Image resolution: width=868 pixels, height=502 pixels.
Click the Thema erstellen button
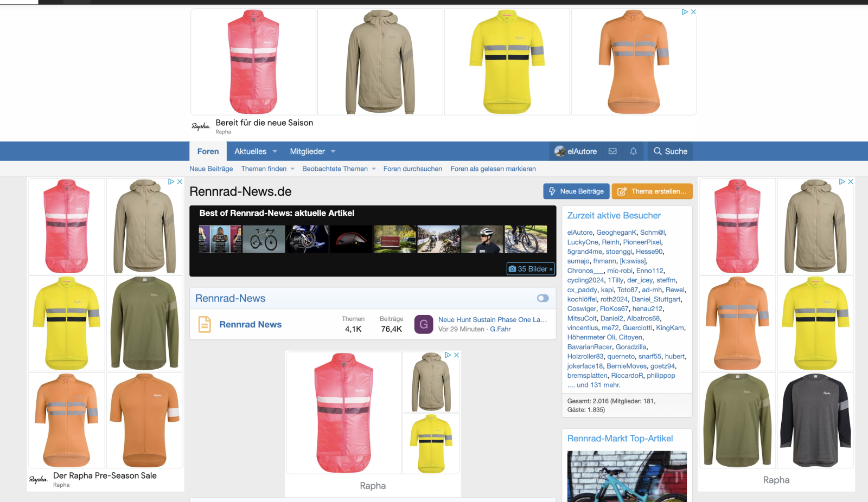pyautogui.click(x=652, y=191)
